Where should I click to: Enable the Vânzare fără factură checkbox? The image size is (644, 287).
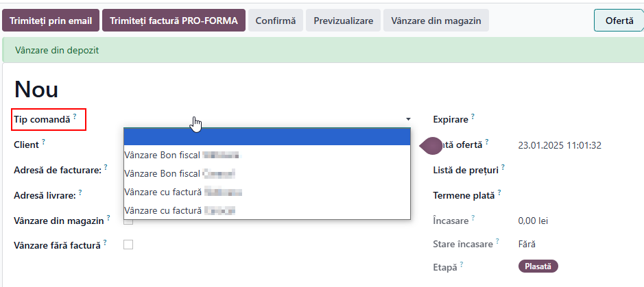(x=128, y=245)
